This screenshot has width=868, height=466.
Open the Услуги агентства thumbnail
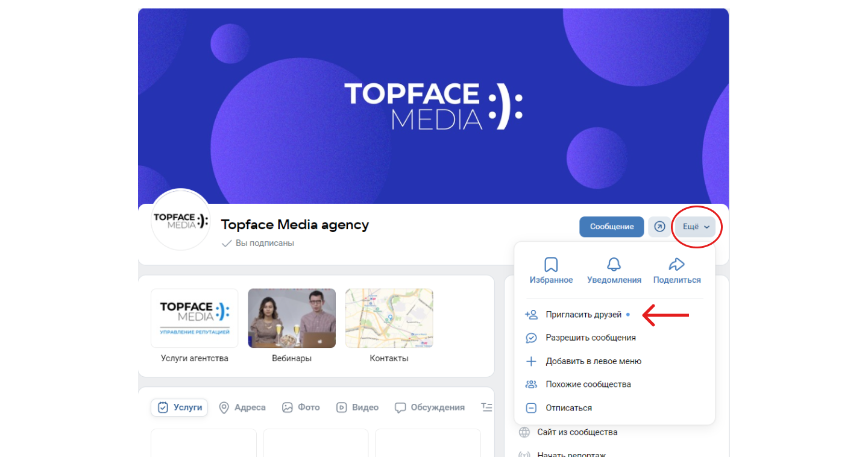195,318
